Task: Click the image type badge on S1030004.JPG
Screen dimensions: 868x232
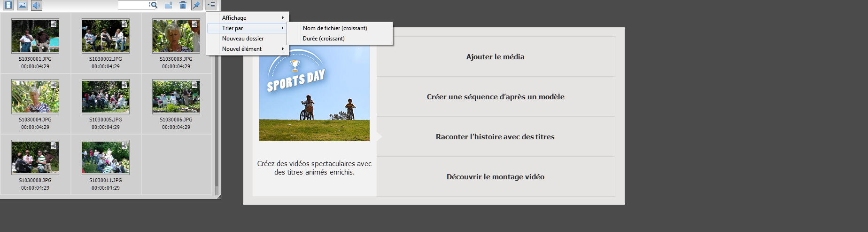Action: click(54, 85)
